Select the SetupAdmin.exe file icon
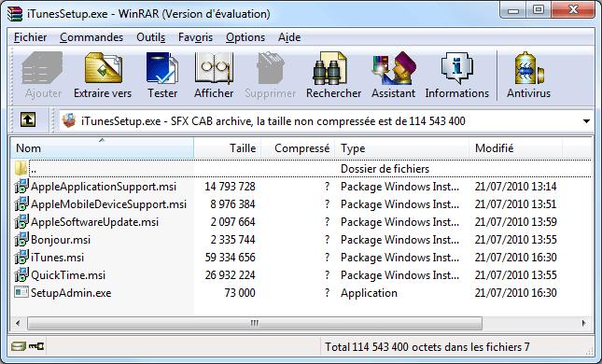This screenshot has width=602, height=364. point(21,292)
